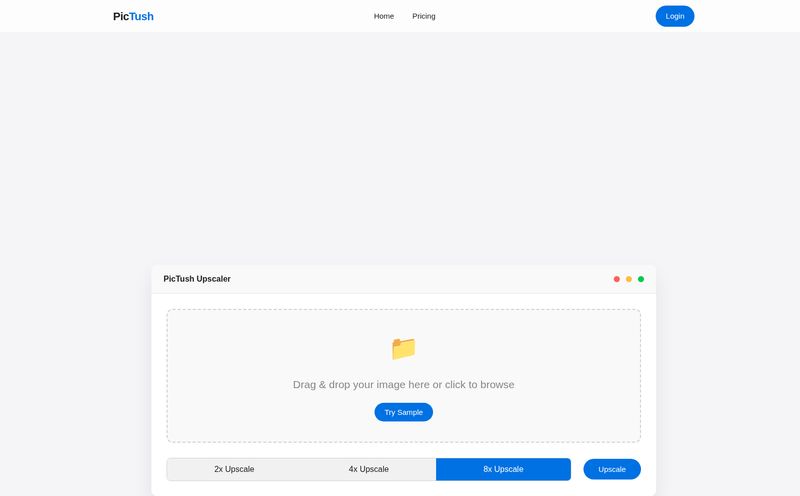Click the folder upload icon
Image resolution: width=800 pixels, height=496 pixels.
tap(403, 348)
